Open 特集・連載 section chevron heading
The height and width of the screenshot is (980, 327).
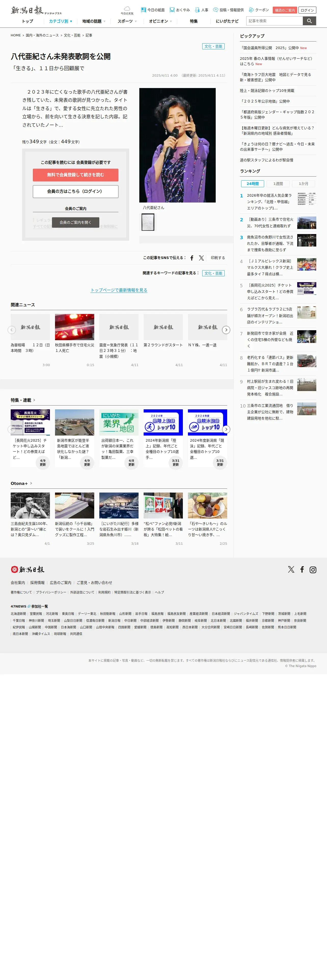[23, 400]
